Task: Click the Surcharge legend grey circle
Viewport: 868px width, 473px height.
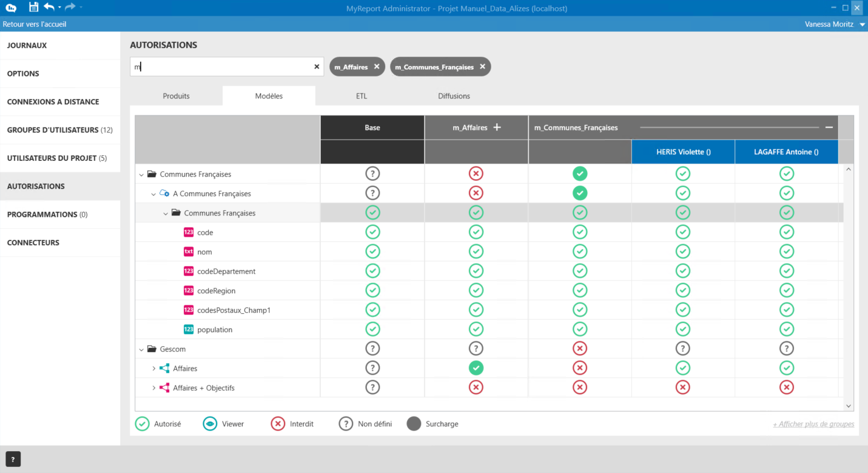Action: (414, 424)
